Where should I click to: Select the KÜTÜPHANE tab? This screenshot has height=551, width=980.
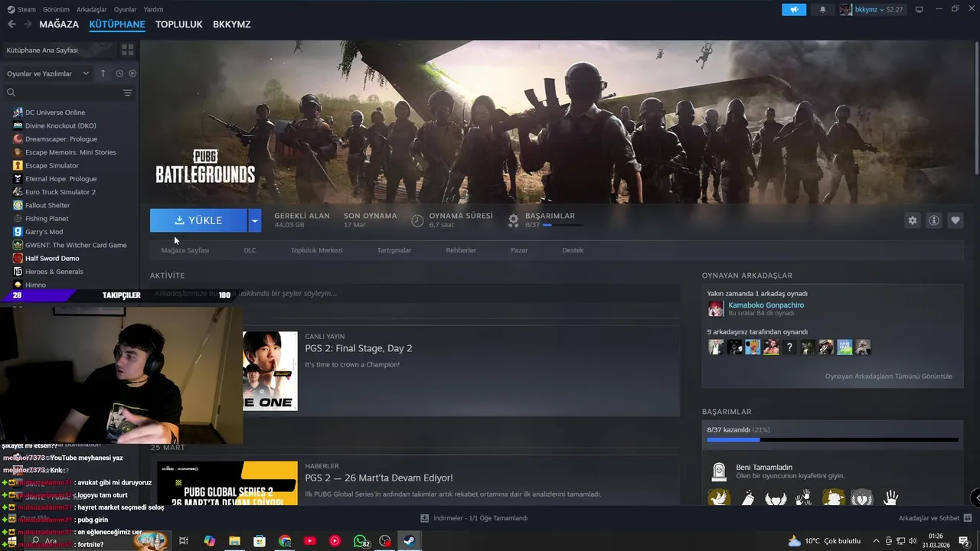click(x=117, y=24)
